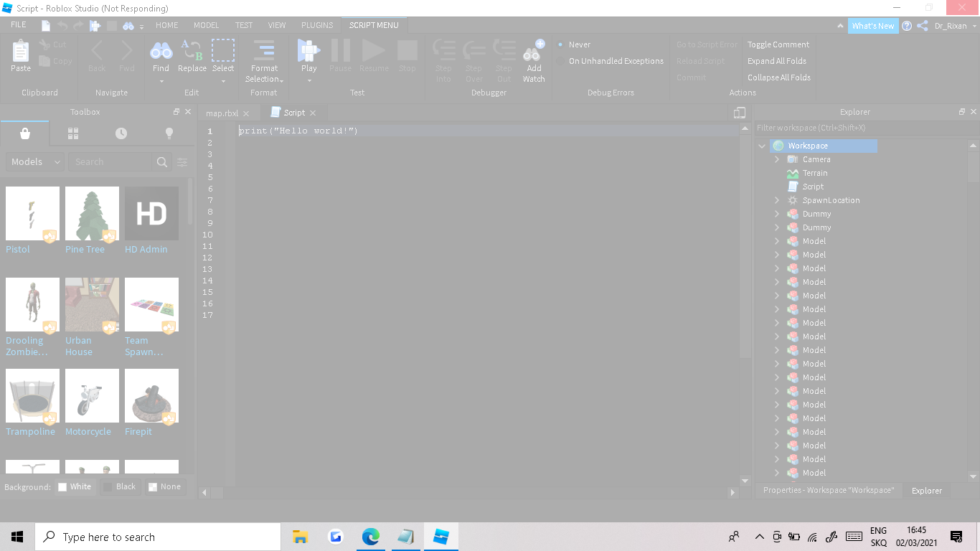Image resolution: width=980 pixels, height=551 pixels.
Task: Set Toolbox background to Black
Action: point(119,486)
